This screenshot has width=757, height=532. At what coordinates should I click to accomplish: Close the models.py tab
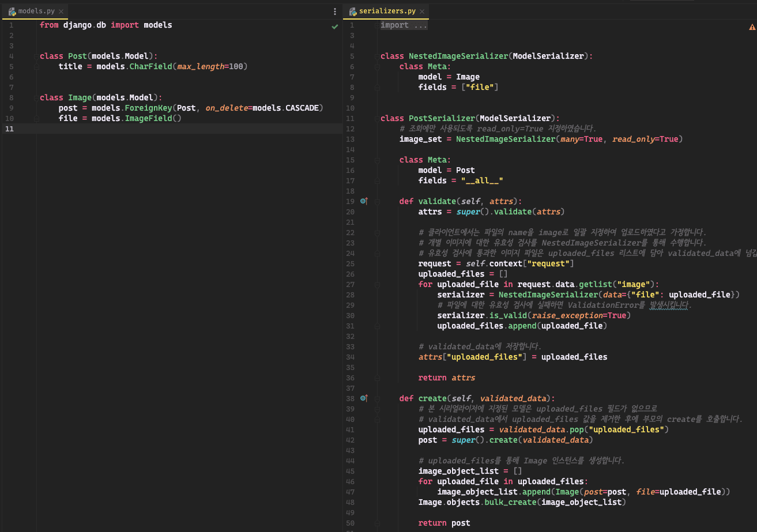tap(61, 12)
